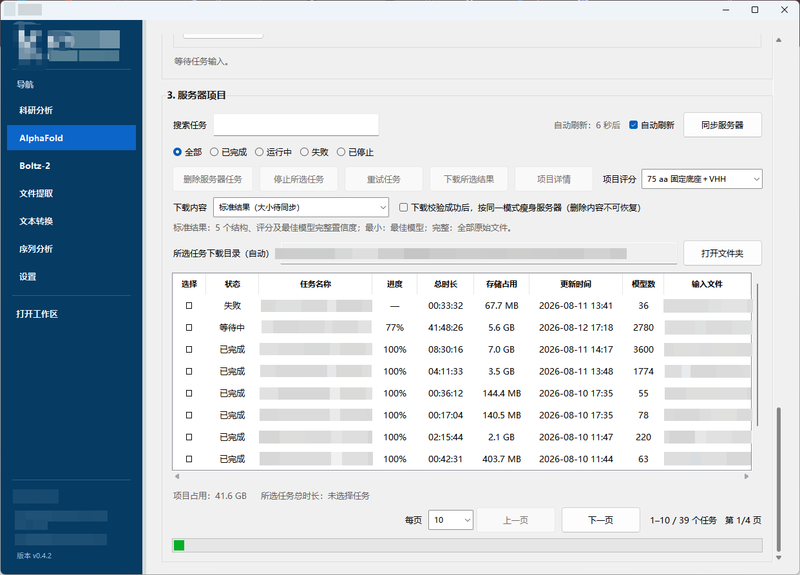Check the task row with 403.7 MB storage
Screen dimensions: 800x575
[189, 459]
